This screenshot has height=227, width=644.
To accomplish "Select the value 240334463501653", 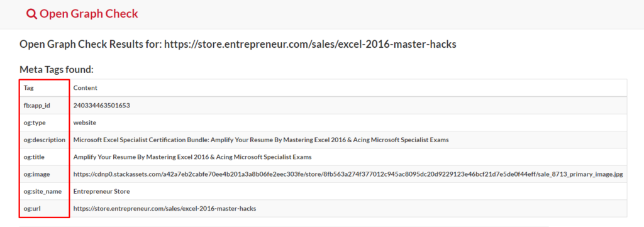I will (x=102, y=106).
